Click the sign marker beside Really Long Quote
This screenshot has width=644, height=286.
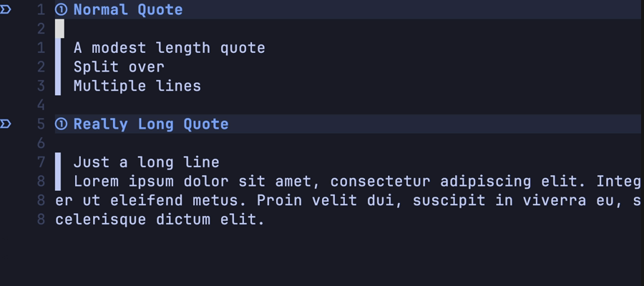pyautogui.click(x=6, y=124)
